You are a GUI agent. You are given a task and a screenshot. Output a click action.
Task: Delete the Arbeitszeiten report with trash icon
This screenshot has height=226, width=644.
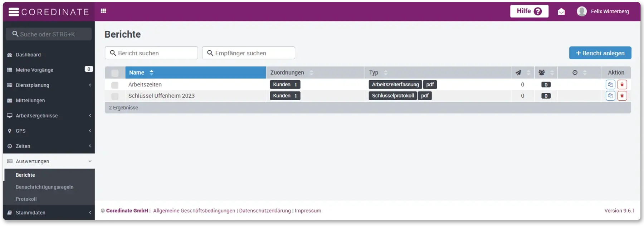[x=622, y=85]
